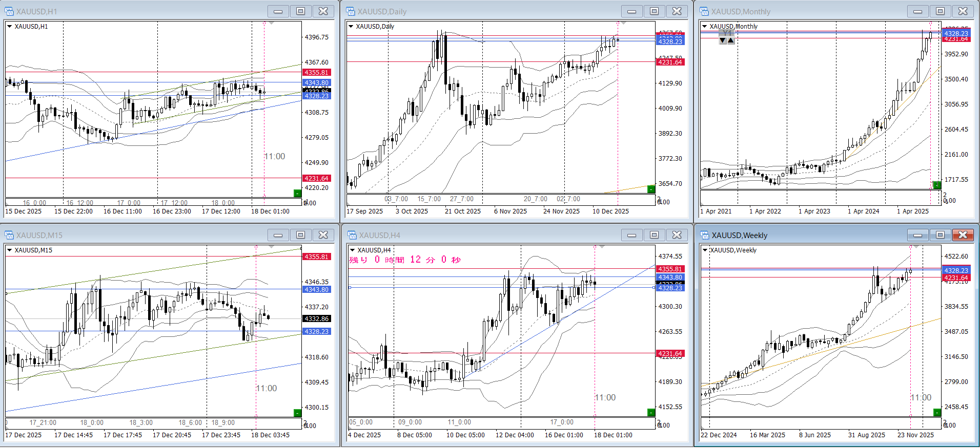
Task: Select the 4355.81 red price label on M15
Action: pyautogui.click(x=317, y=257)
